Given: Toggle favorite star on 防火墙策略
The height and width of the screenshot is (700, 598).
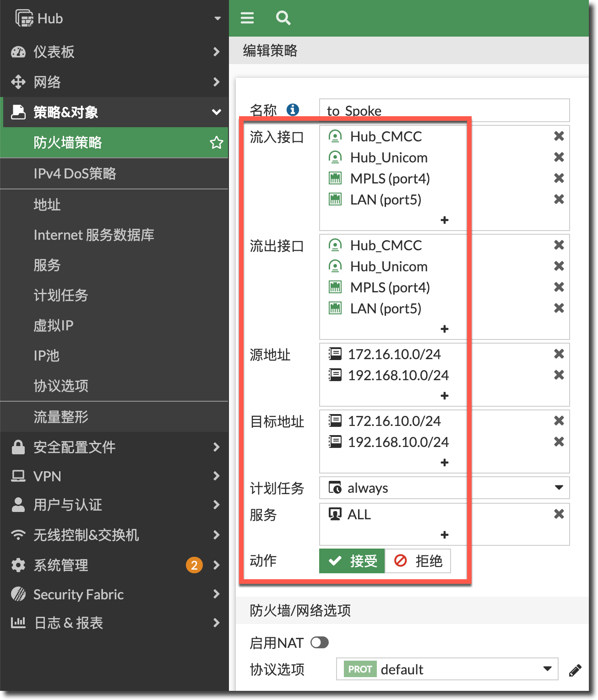Looking at the screenshot, I should [x=216, y=143].
